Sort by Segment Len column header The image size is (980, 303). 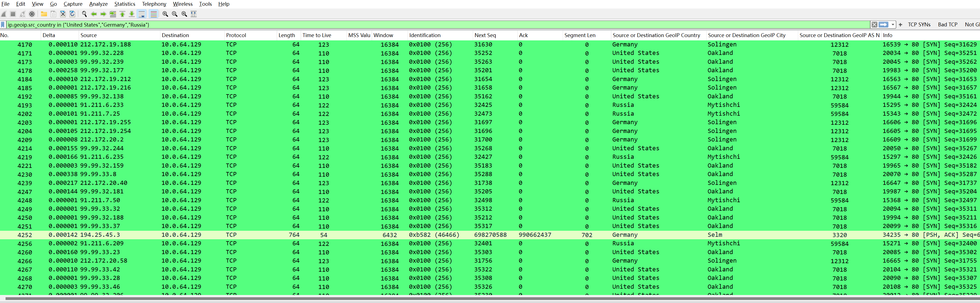click(x=587, y=35)
